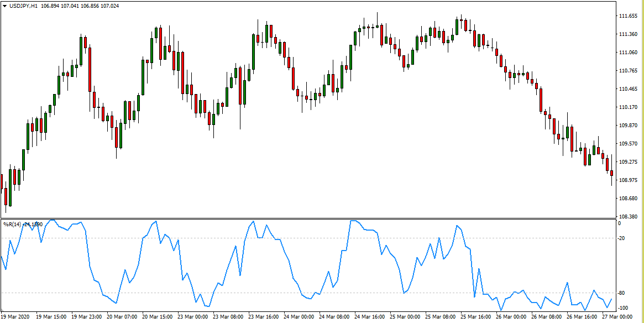
Task: Select the 19 Mar 2020 date on timeline
Action: [17, 317]
